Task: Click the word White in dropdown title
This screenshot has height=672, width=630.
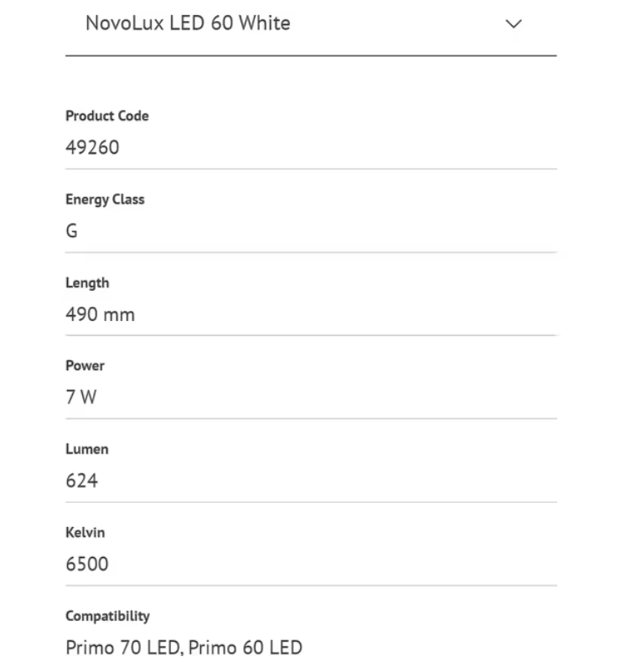Action: [x=265, y=23]
